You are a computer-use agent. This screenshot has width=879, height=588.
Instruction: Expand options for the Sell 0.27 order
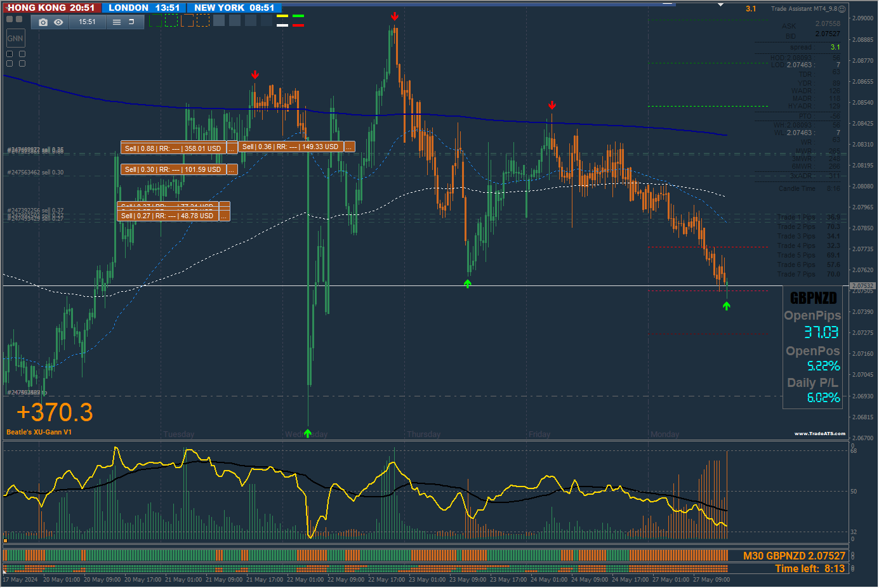tap(224, 216)
